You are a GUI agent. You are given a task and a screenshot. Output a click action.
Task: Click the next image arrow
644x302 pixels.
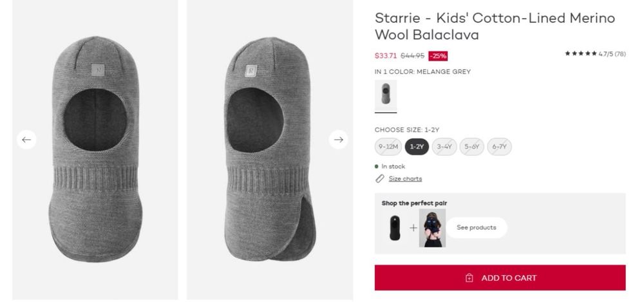[339, 140]
